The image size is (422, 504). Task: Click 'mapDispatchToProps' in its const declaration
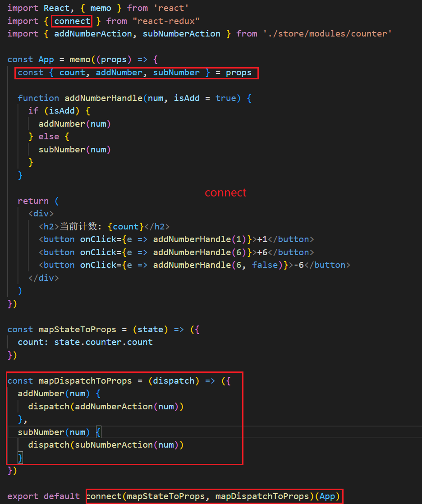pos(85,381)
